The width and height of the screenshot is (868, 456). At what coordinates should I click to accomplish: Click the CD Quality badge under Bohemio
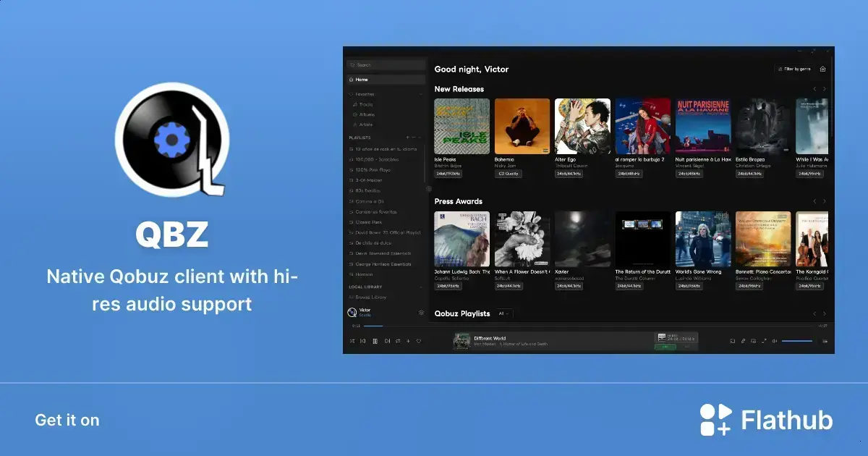click(508, 174)
